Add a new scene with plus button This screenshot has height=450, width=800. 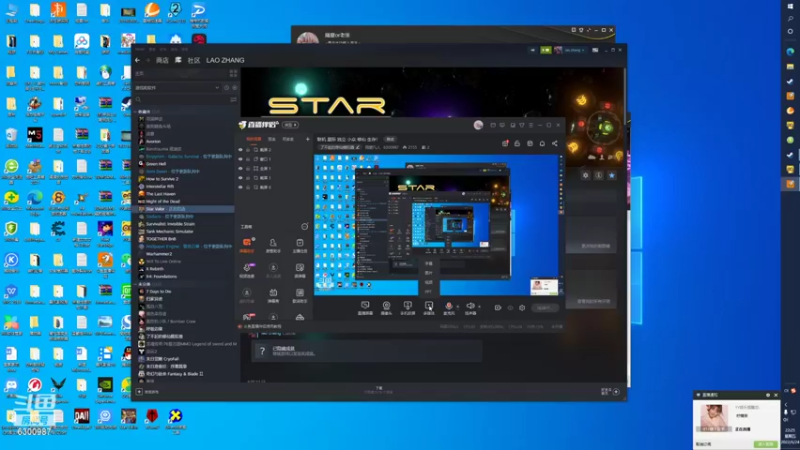coord(308,139)
